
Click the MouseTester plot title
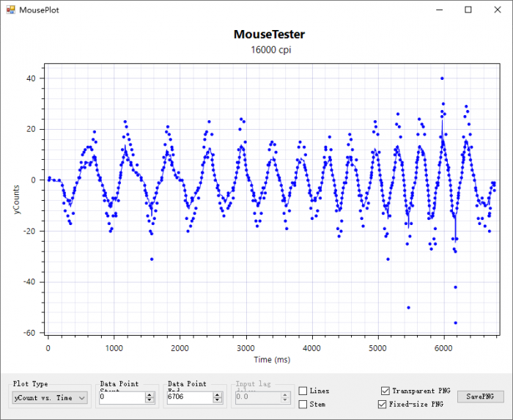pos(269,34)
